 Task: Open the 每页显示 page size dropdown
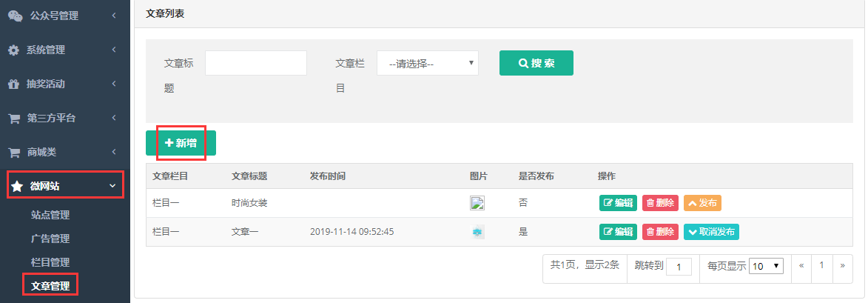pos(766,266)
